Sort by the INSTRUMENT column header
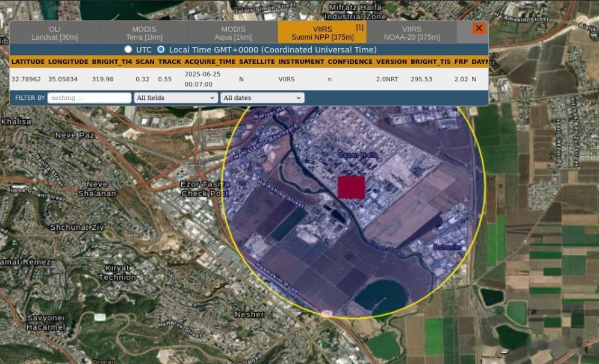599x364 pixels. coord(301,61)
